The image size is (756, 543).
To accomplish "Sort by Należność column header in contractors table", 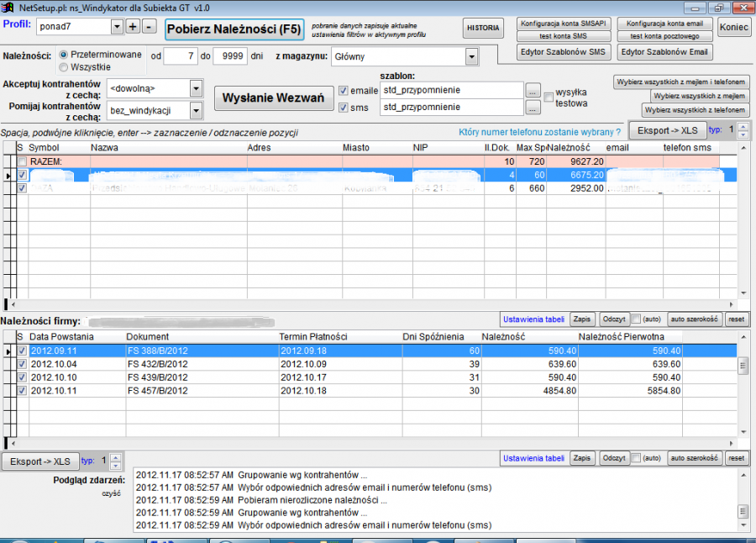I will click(575, 148).
